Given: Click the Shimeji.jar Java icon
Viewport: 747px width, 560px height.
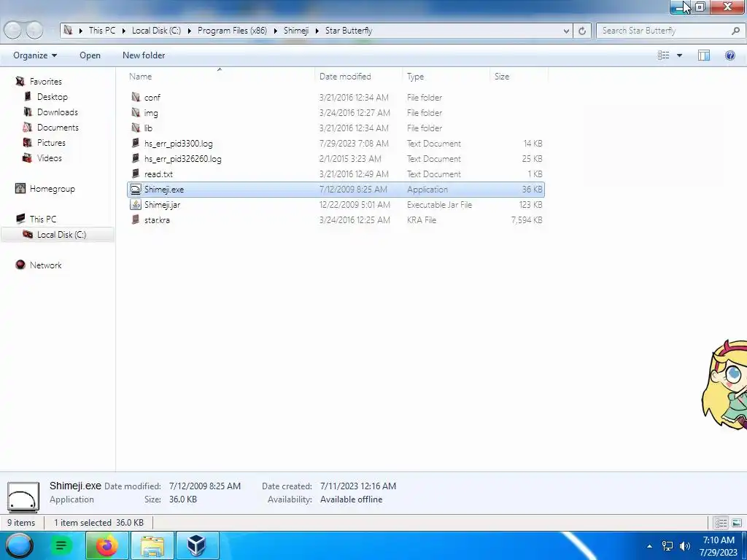Looking at the screenshot, I should [x=136, y=204].
